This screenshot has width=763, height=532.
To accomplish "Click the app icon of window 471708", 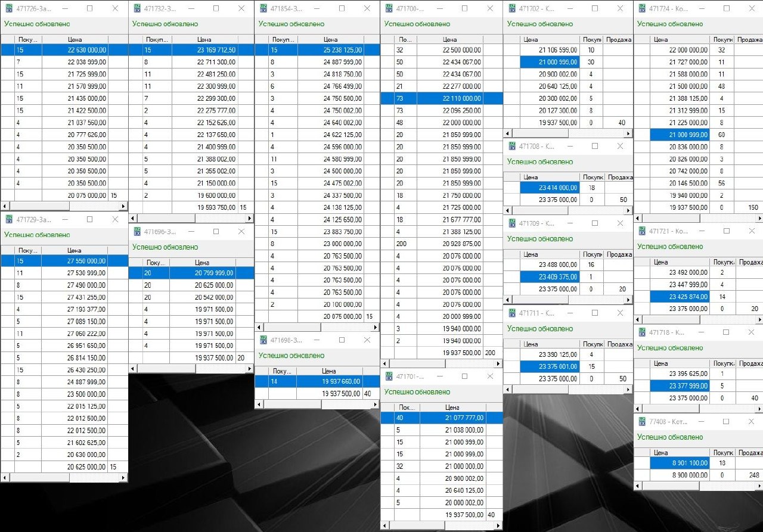I will 511,146.
